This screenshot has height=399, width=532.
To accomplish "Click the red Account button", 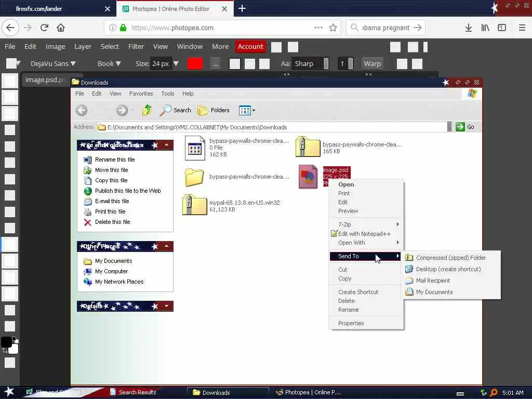I will click(x=250, y=46).
